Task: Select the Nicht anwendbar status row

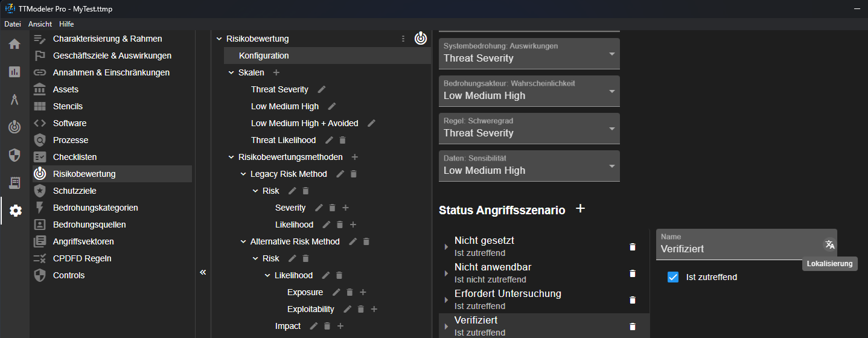Action: [x=543, y=273]
